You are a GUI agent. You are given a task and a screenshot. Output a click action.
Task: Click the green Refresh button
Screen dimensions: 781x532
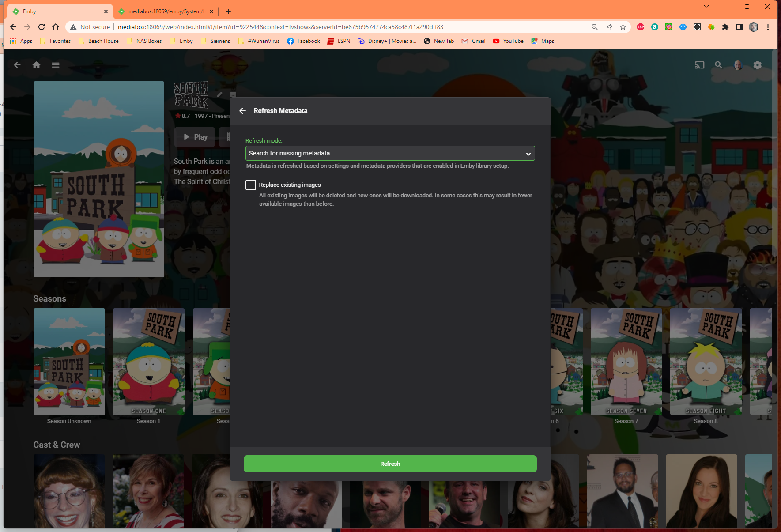(390, 464)
